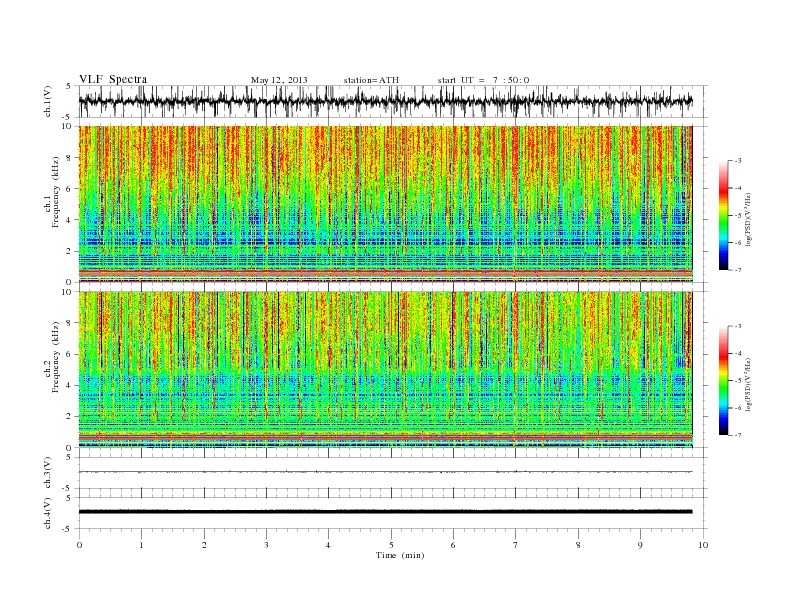
Task: Click the '-3' label on ch.2 colorbar
Action: (738, 326)
